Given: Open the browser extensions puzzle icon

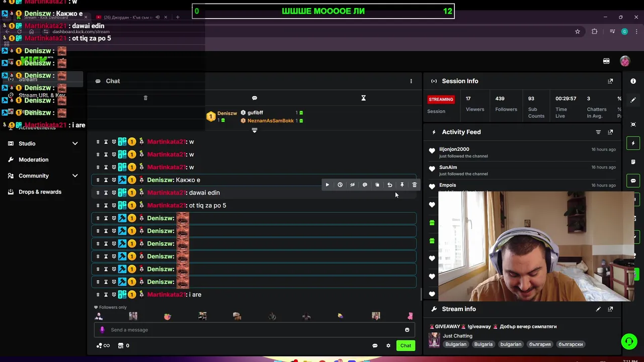Looking at the screenshot, I should click(x=595, y=32).
